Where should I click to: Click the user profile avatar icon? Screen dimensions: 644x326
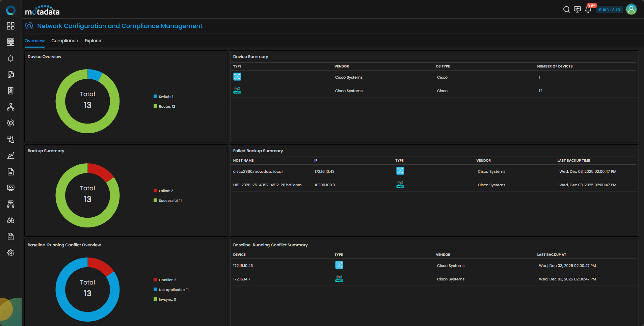(x=631, y=9)
